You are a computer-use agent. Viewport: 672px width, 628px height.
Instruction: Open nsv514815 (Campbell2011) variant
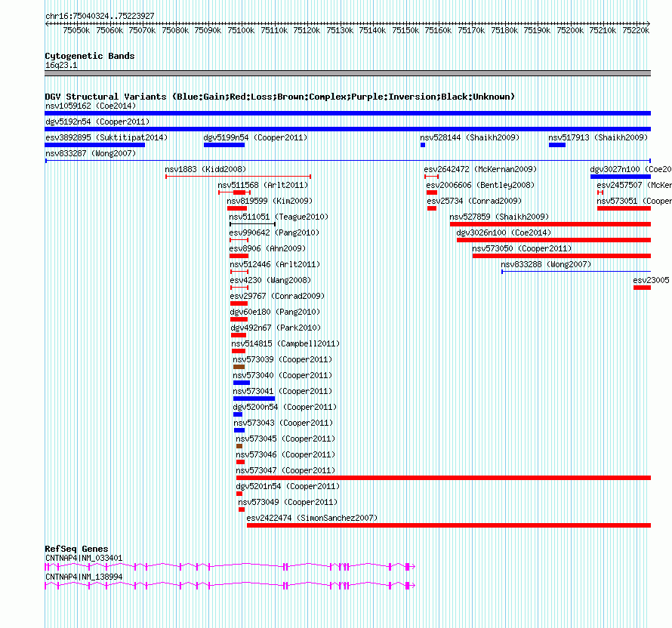285,343
